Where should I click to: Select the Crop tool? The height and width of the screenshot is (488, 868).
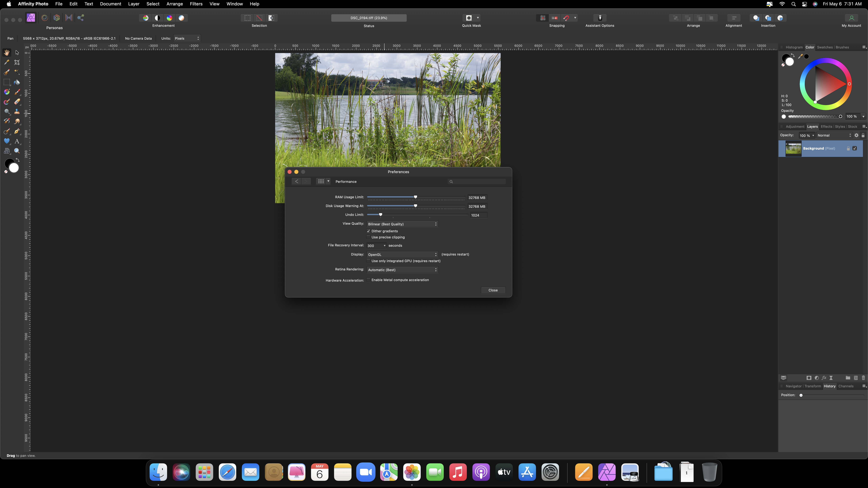coord(17,62)
